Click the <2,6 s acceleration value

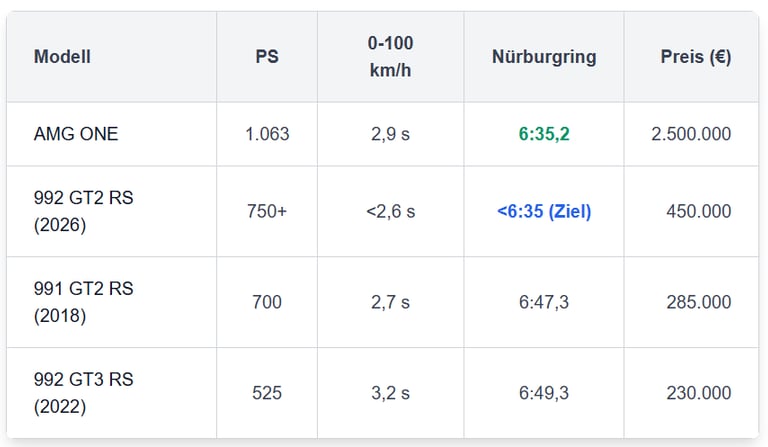(x=390, y=212)
